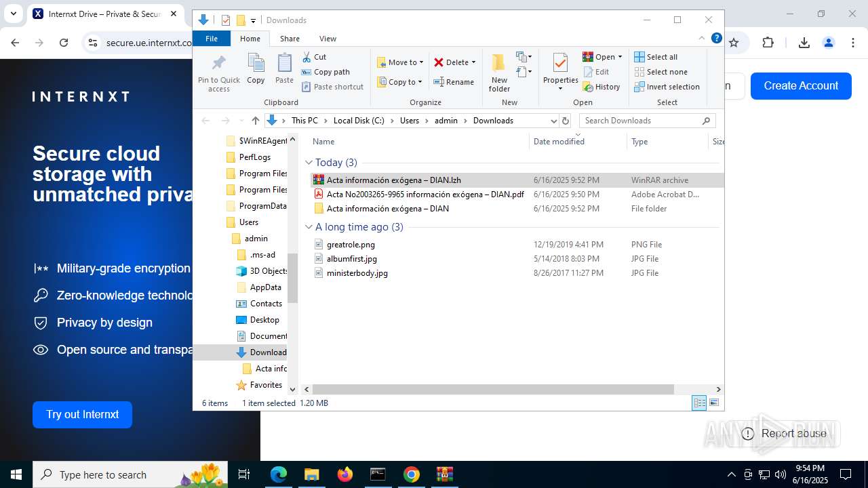
Task: Open Chrome extensions icon
Action: point(768,43)
